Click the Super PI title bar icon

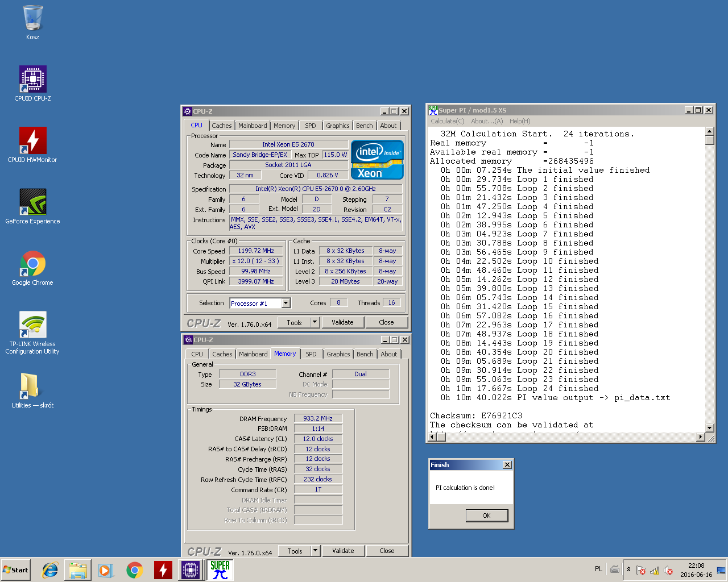[433, 110]
